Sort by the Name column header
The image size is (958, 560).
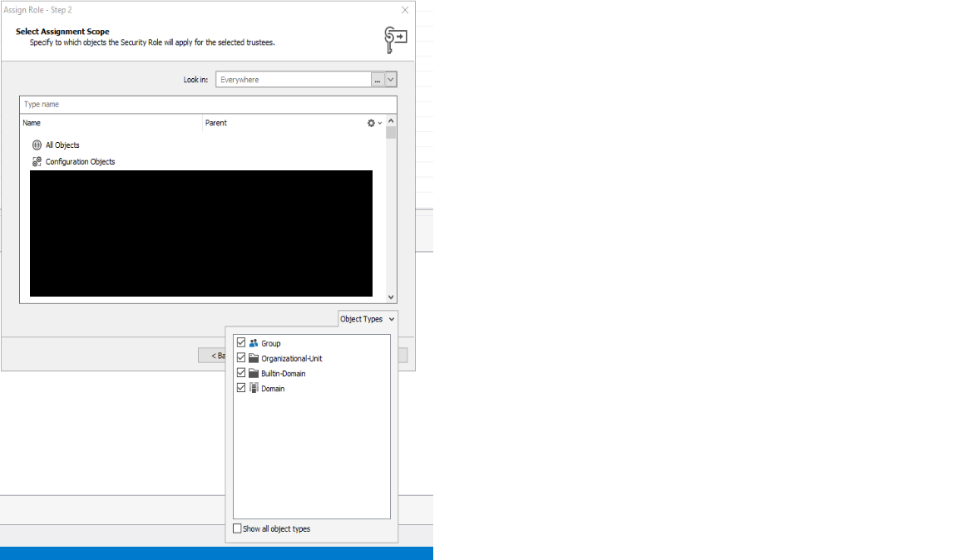pyautogui.click(x=111, y=123)
